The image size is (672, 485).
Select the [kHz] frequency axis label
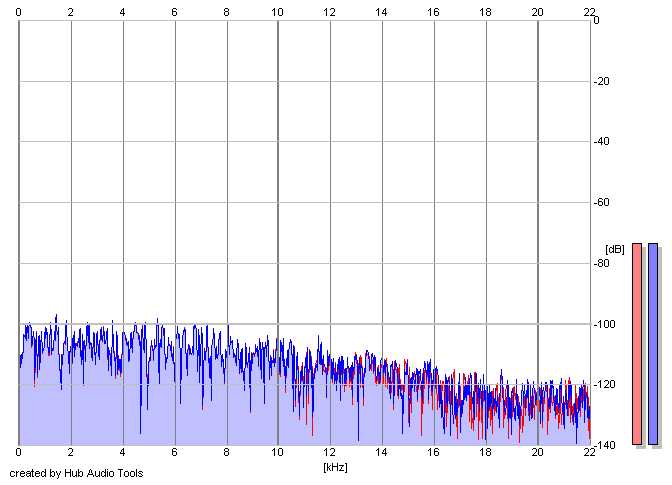point(334,466)
